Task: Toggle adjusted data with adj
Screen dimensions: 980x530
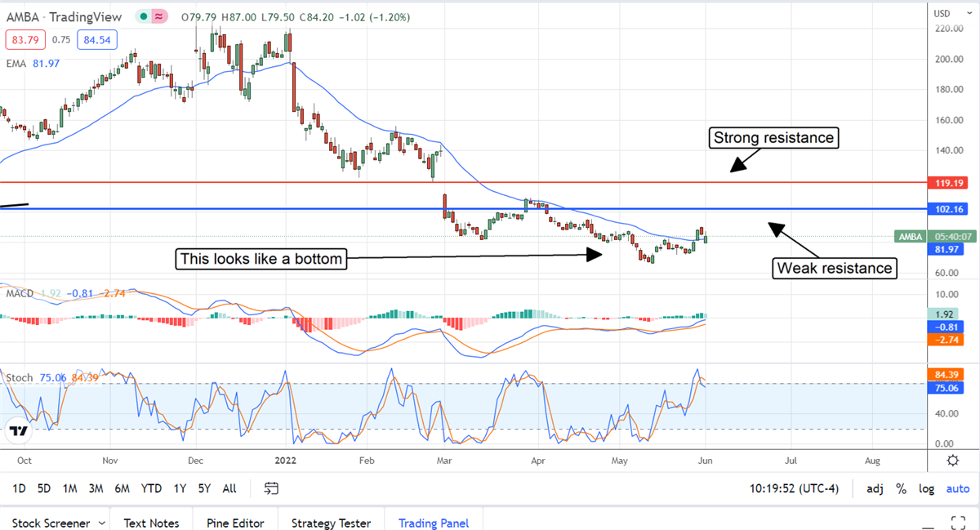Action: click(874, 488)
